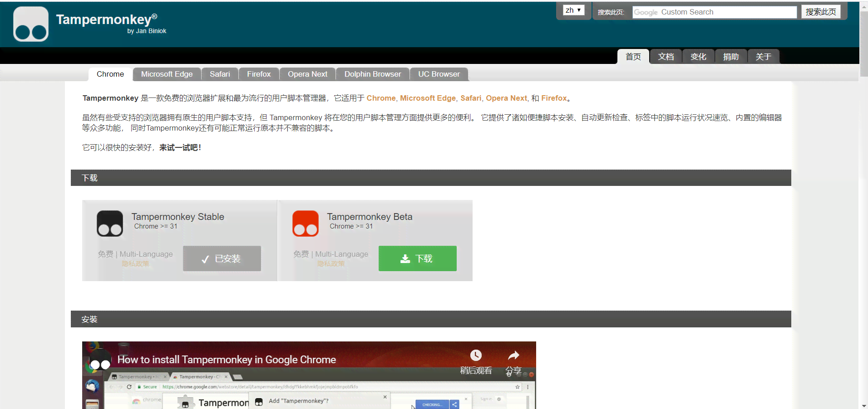This screenshot has height=409, width=868.
Task: Click the by Jan Biniok text
Action: [147, 31]
